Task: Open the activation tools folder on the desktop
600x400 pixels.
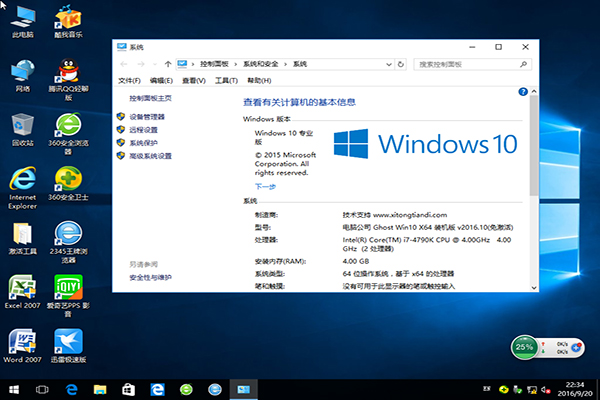Action: (x=23, y=238)
